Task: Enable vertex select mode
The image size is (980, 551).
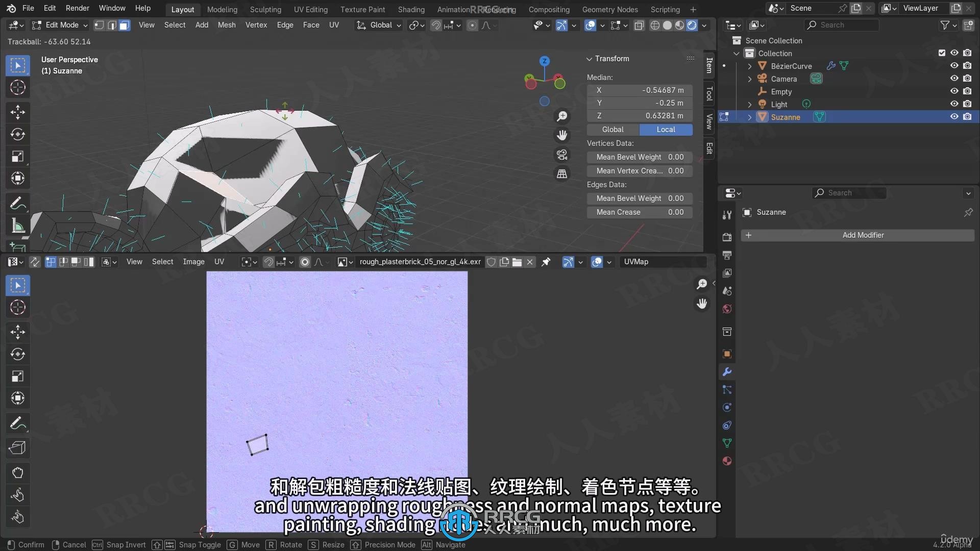Action: click(x=100, y=25)
